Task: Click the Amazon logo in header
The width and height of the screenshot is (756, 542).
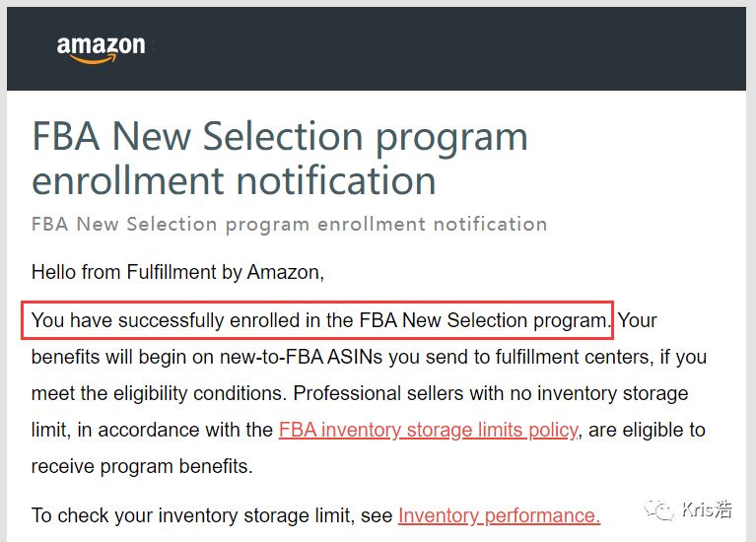Action: click(101, 48)
